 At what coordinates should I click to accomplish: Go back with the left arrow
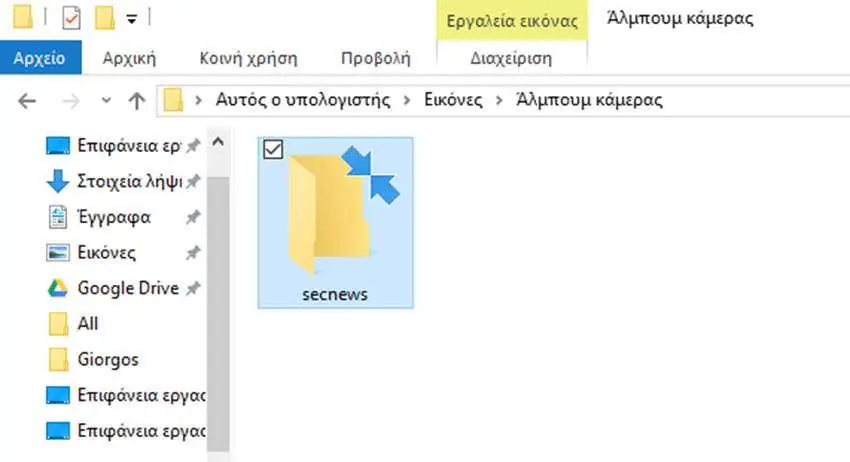27,100
